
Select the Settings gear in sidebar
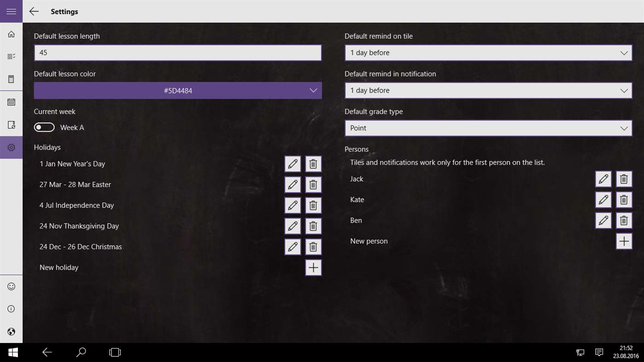pos(11,147)
